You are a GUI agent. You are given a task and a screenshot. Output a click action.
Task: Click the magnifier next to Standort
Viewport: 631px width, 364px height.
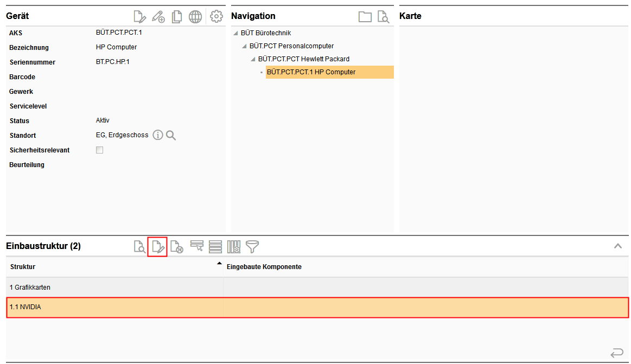171,135
